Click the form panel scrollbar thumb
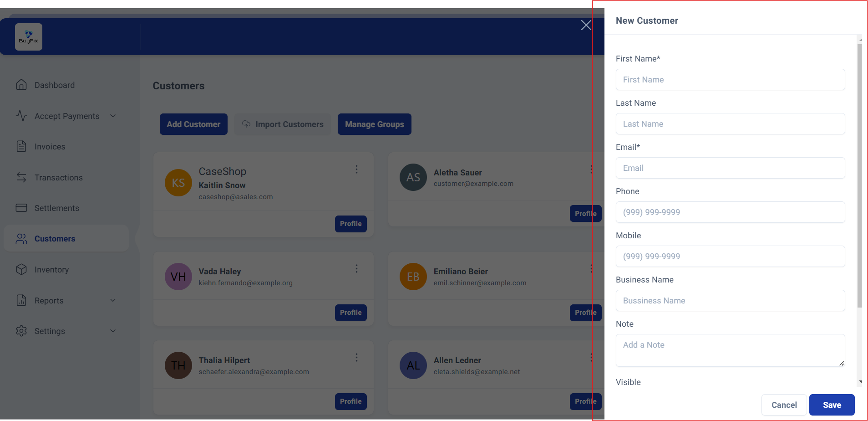Image resolution: width=868 pixels, height=421 pixels. pos(860,176)
